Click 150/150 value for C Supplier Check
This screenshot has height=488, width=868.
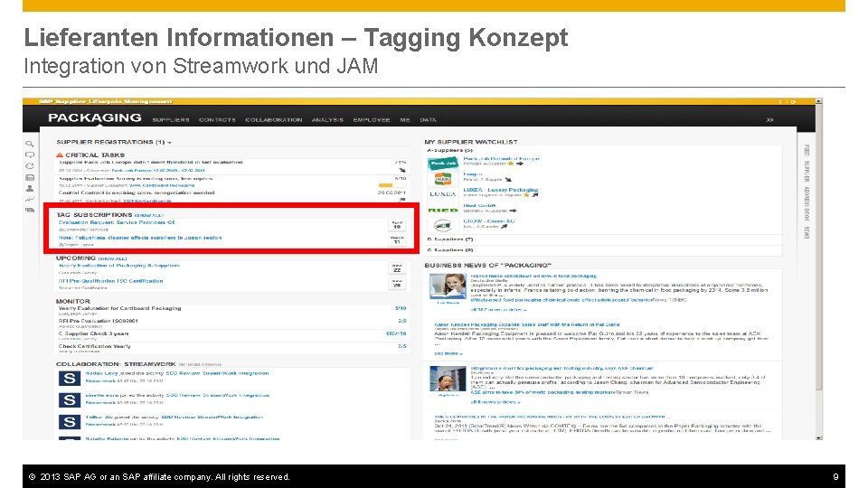click(x=396, y=334)
